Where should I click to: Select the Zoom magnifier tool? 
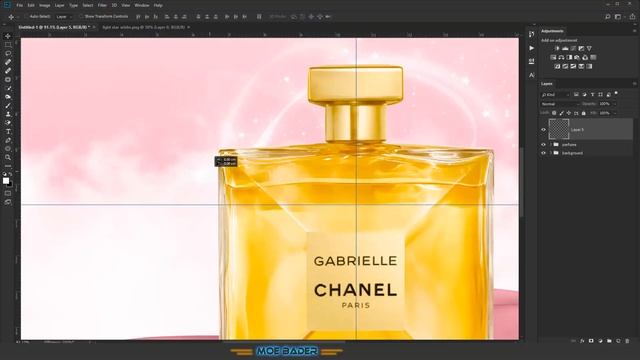click(8, 158)
